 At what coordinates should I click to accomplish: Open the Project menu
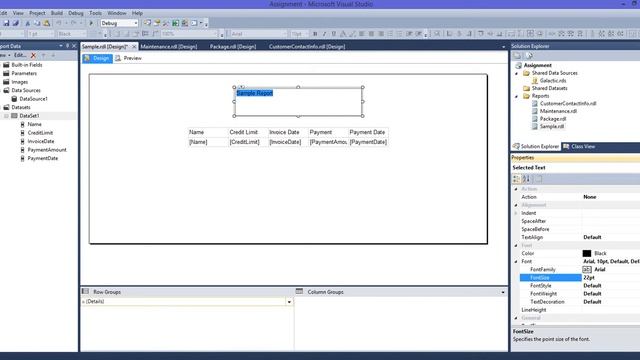(x=37, y=13)
